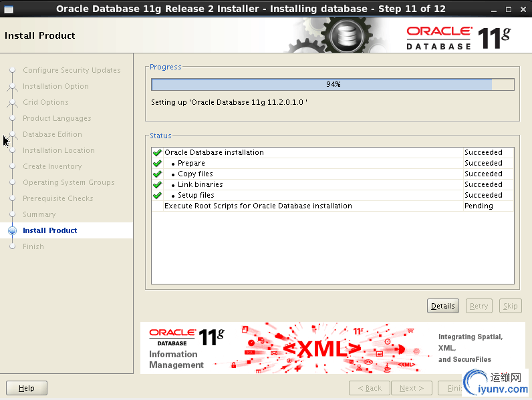
Task: Click the window menu icon in title bar
Action: [9, 9]
